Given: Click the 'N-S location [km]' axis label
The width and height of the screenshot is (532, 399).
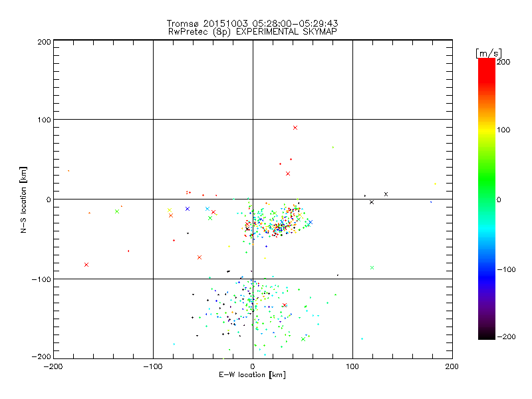Looking at the screenshot, I should [x=23, y=199].
